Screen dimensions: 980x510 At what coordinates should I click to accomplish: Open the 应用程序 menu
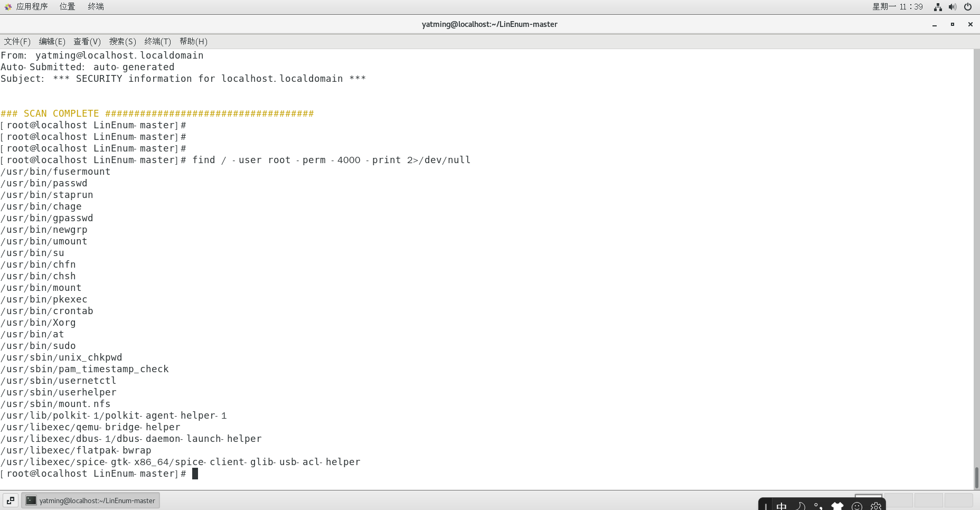coord(33,6)
